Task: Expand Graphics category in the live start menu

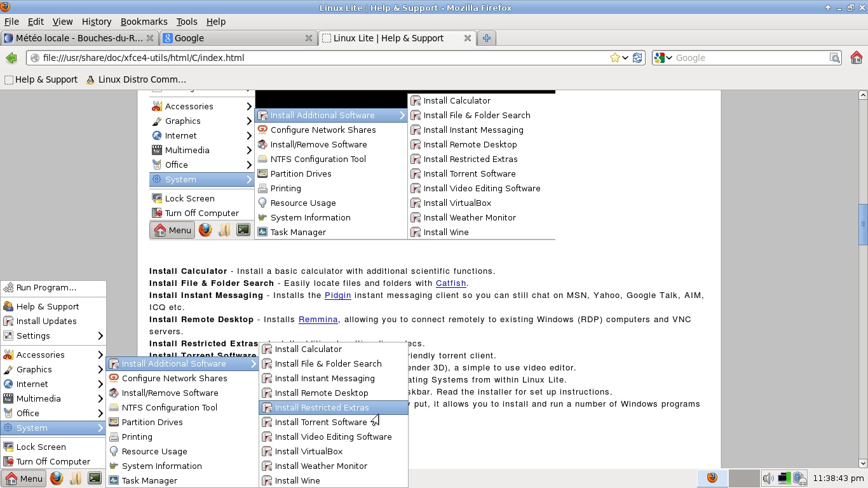Action: [x=53, y=369]
